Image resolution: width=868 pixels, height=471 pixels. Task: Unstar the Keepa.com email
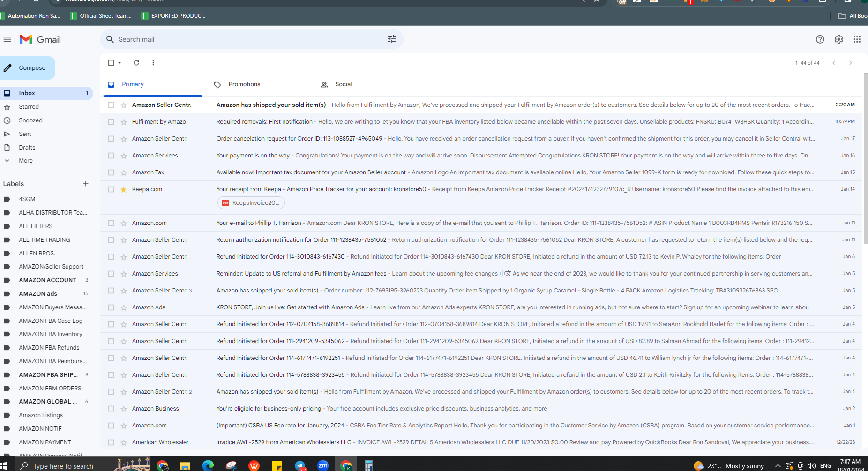124,189
